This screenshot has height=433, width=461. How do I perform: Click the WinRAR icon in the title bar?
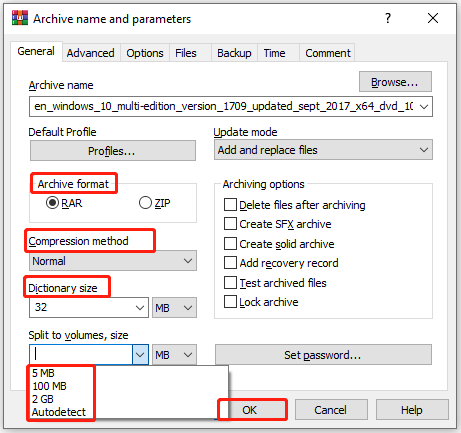click(x=20, y=18)
